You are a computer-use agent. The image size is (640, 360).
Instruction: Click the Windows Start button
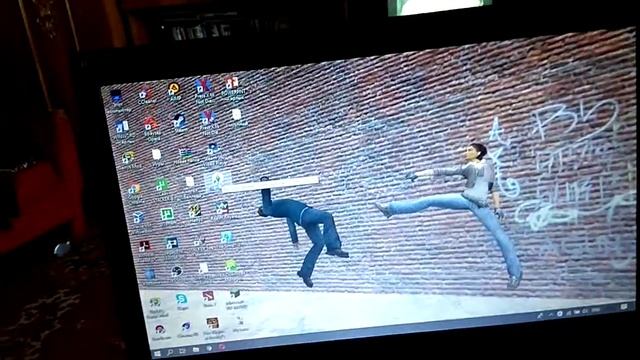(x=157, y=354)
